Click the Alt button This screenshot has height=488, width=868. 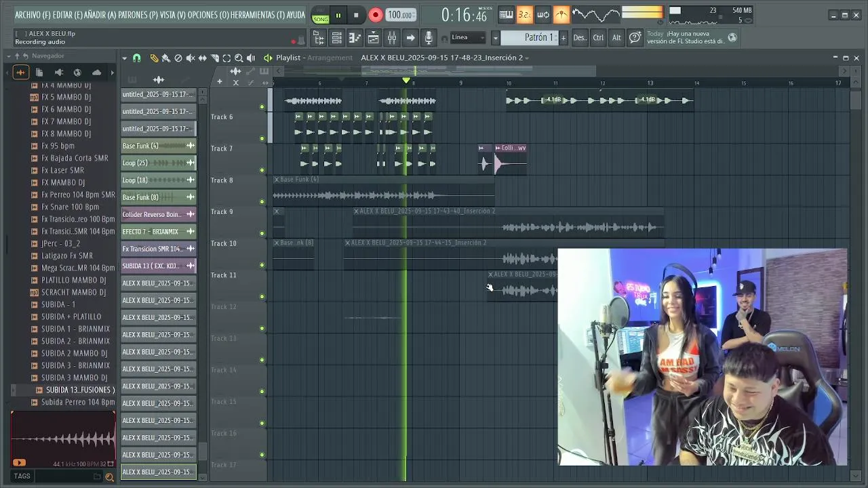pos(616,38)
